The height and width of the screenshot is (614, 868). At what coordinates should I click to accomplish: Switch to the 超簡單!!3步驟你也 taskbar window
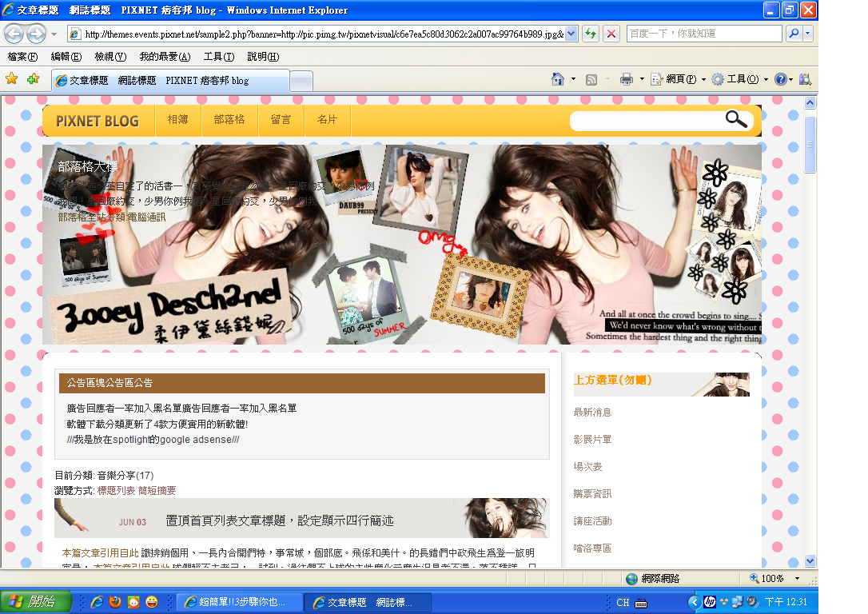[240, 602]
